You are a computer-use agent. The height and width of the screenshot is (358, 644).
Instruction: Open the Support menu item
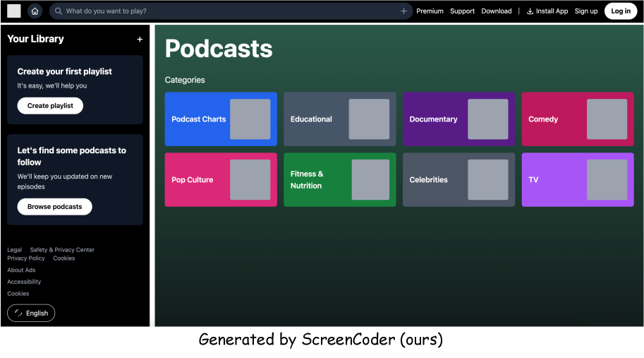point(462,11)
